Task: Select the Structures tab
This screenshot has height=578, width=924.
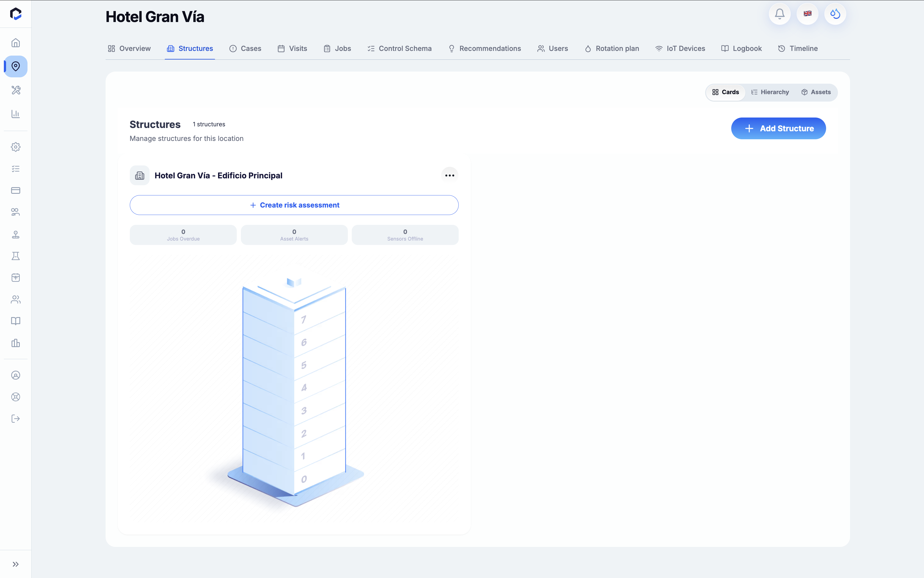Action: tap(190, 48)
